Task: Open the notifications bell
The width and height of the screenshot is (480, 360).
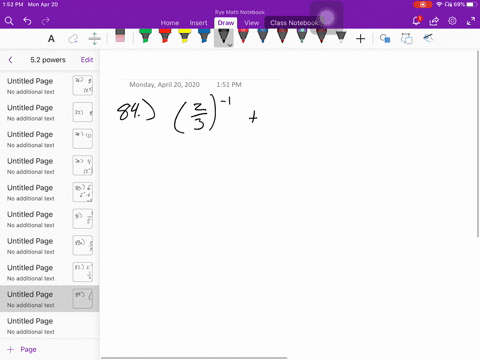Action: tap(416, 21)
